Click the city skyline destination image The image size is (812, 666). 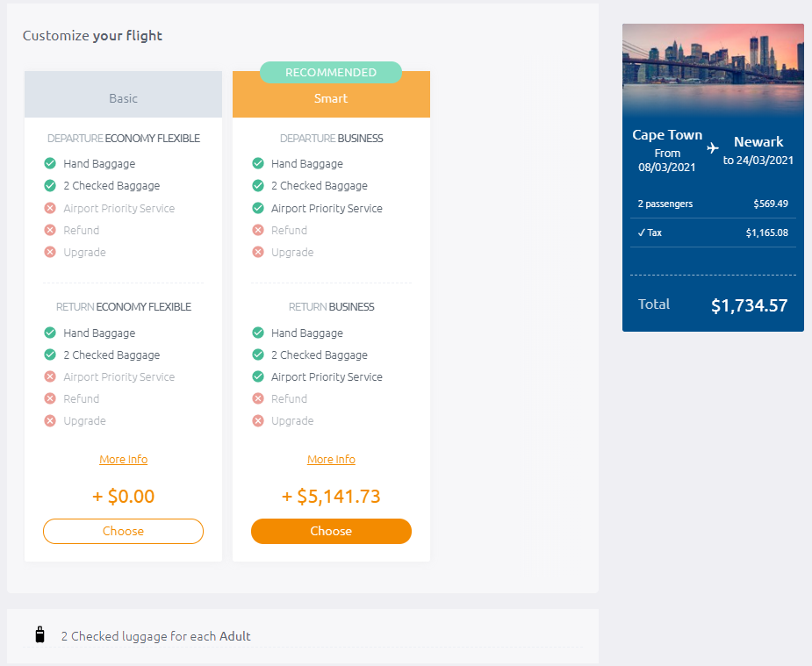click(713, 67)
